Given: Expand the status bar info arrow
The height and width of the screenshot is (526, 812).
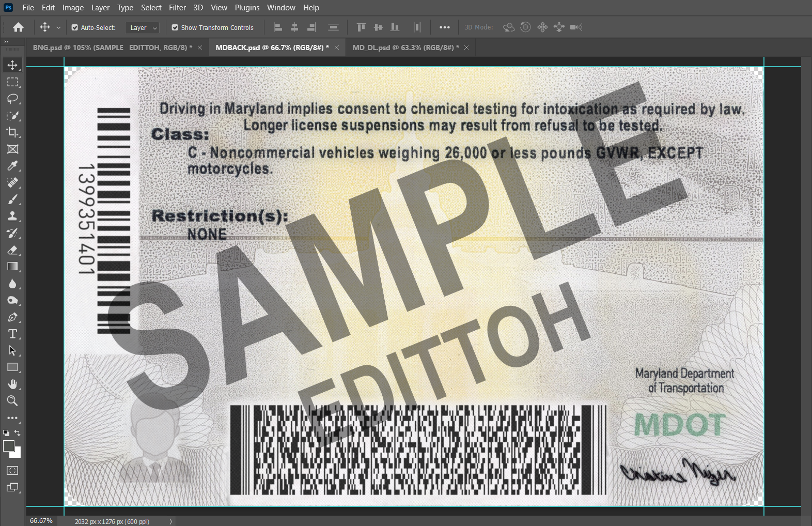Looking at the screenshot, I should coord(170,521).
